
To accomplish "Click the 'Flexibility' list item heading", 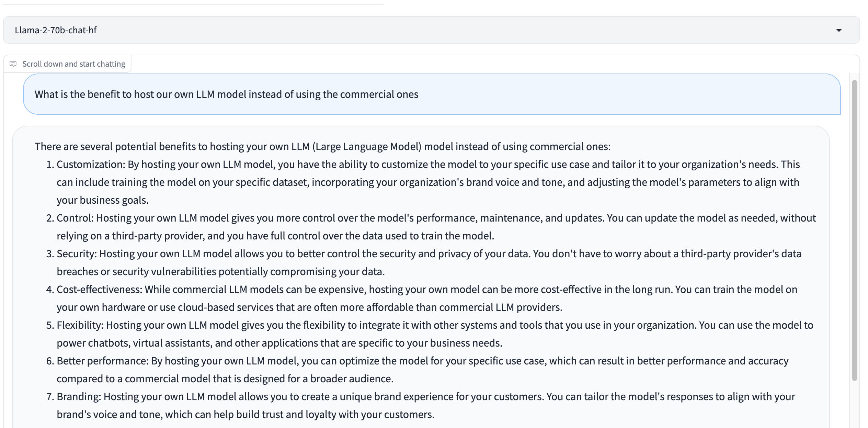I will point(80,325).
